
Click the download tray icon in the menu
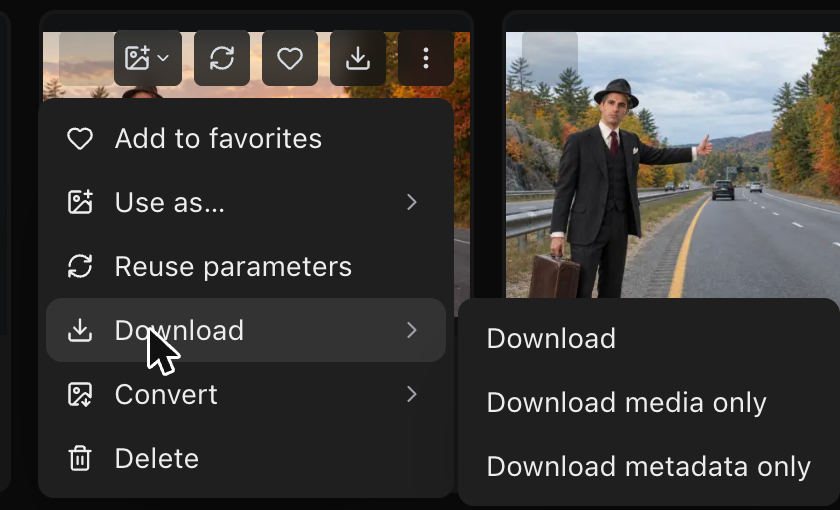(x=80, y=330)
